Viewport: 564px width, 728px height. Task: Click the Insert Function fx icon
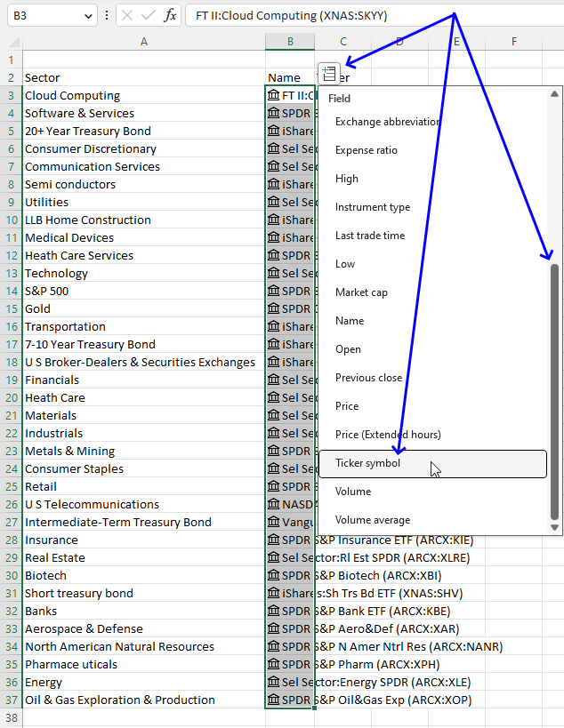(170, 16)
